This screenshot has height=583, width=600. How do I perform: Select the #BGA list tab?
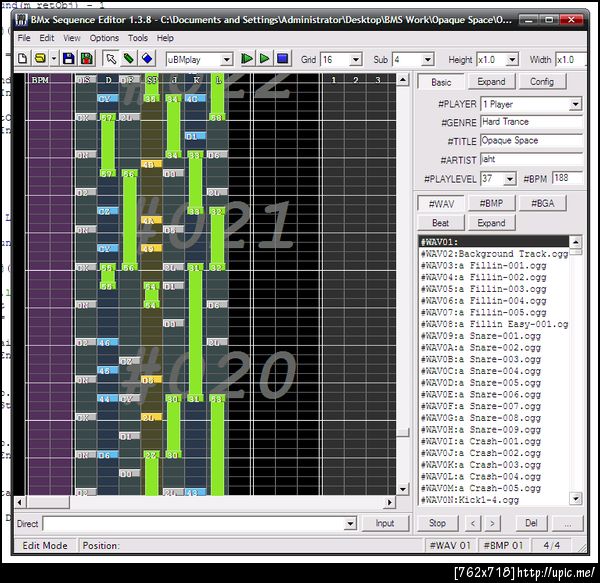point(542,203)
